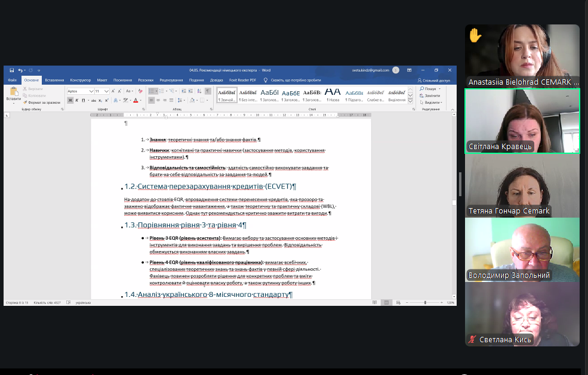The height and width of the screenshot is (375, 588).
Task: Open the Foxit Reader PDF tab
Action: coord(242,80)
